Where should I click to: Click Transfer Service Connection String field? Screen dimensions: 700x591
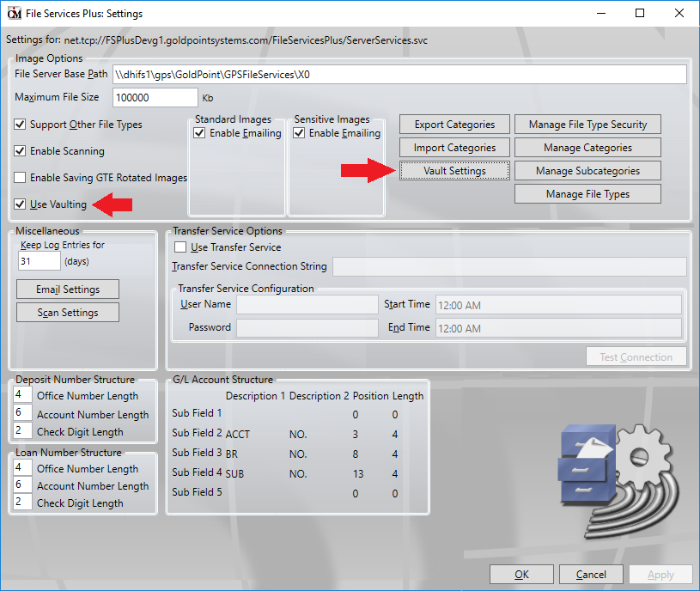point(509,266)
